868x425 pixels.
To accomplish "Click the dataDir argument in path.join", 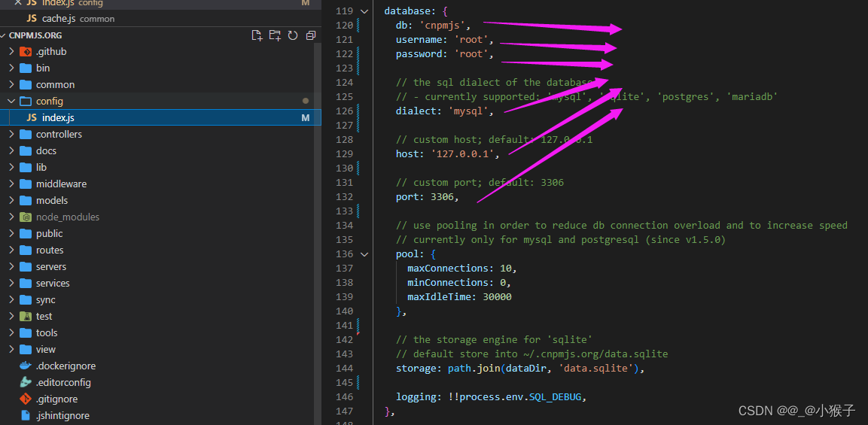I will pyautogui.click(x=525, y=368).
